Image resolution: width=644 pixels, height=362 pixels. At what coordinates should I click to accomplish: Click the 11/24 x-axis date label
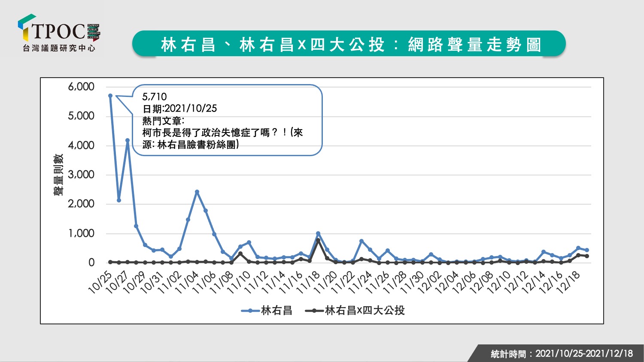point(361,282)
